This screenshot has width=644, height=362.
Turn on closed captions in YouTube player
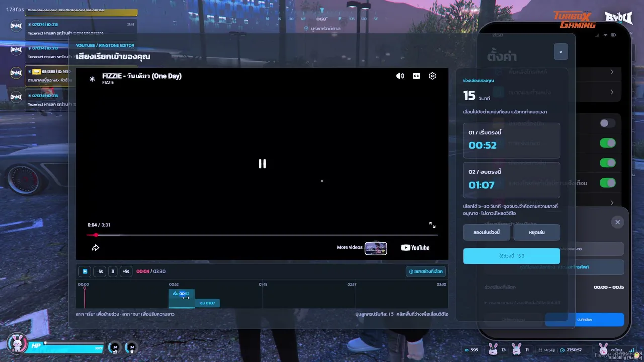416,76
